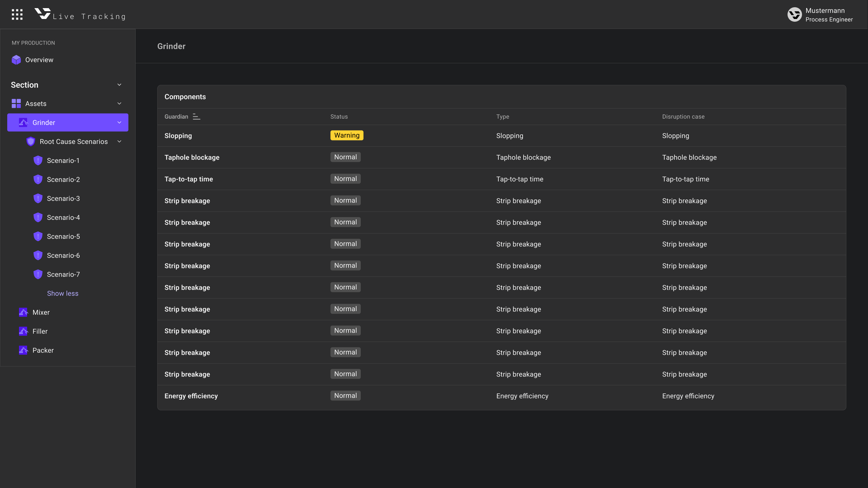Viewport: 868px width, 488px height.
Task: Open Overview in the sidebar
Action: click(x=68, y=60)
